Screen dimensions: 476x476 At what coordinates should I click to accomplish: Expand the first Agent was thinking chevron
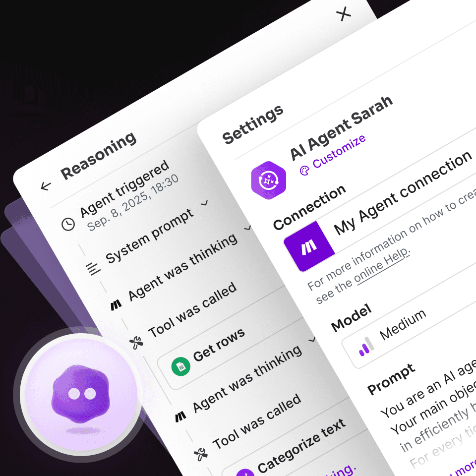pyautogui.click(x=247, y=228)
